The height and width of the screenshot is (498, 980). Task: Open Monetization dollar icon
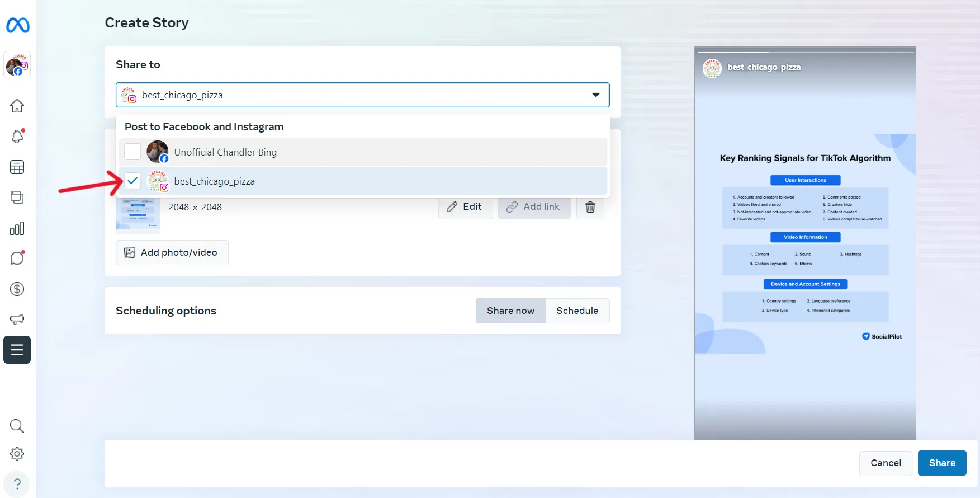17,289
